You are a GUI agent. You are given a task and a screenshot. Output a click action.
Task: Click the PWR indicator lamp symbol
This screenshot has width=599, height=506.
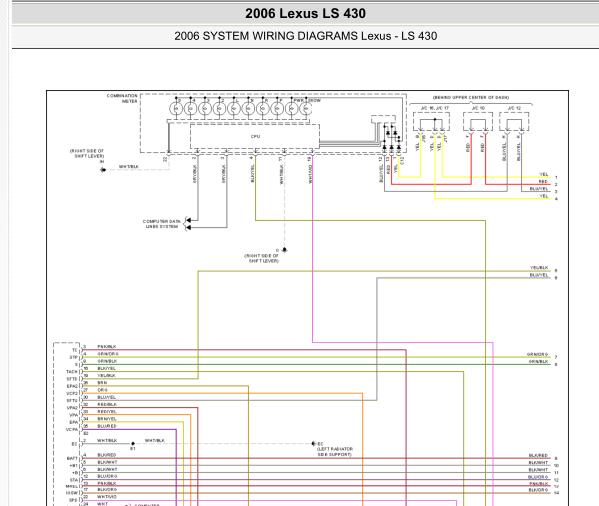point(292,109)
